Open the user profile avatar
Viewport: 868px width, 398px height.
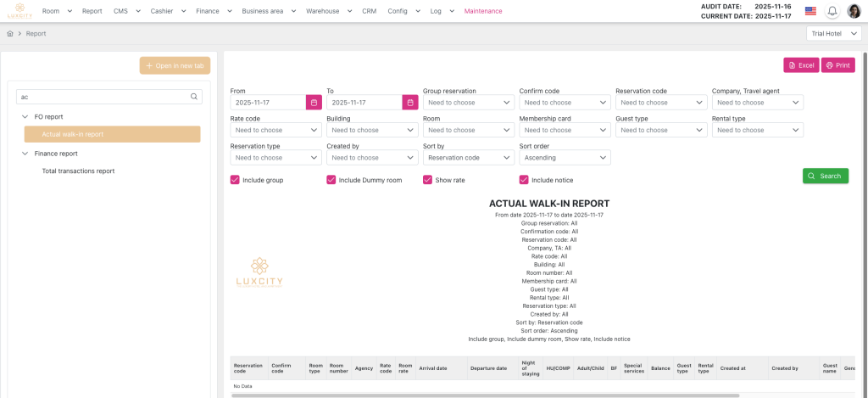pyautogui.click(x=854, y=11)
